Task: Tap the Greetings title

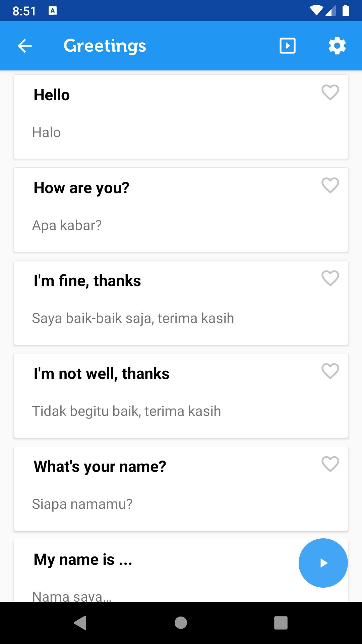Action: pos(105,46)
